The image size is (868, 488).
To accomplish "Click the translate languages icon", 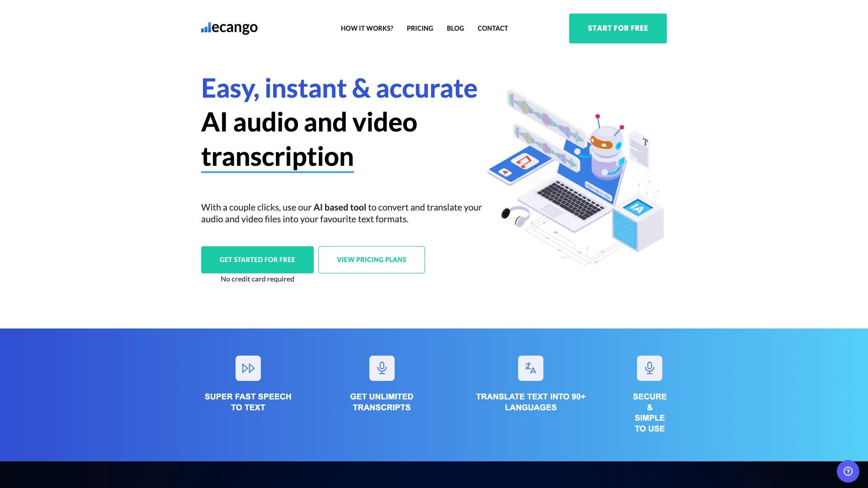I will tap(530, 368).
